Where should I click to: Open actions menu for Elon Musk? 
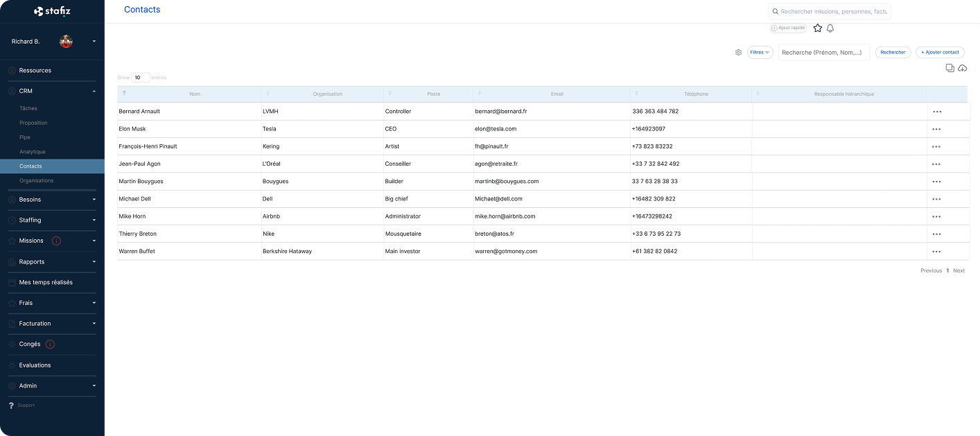point(937,129)
